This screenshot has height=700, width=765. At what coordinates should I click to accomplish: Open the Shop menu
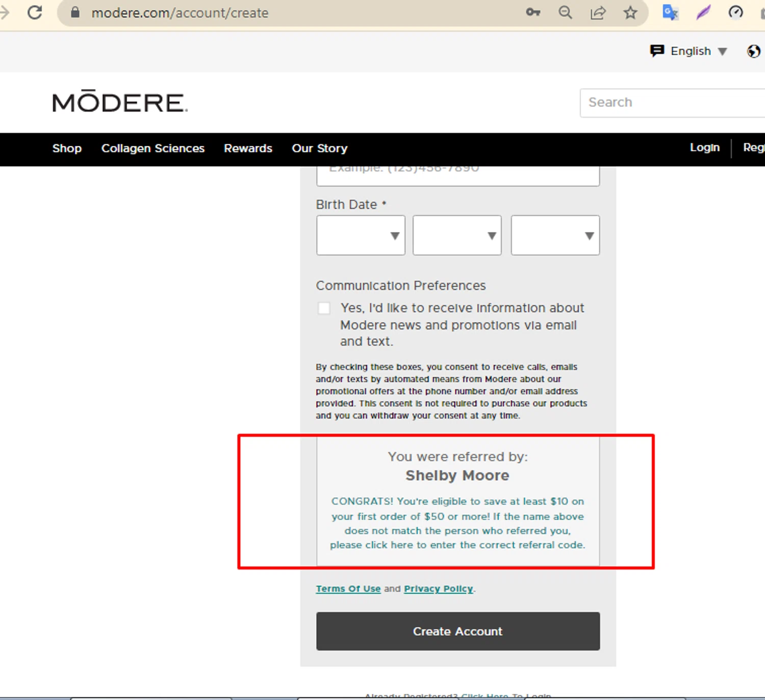[x=67, y=148]
